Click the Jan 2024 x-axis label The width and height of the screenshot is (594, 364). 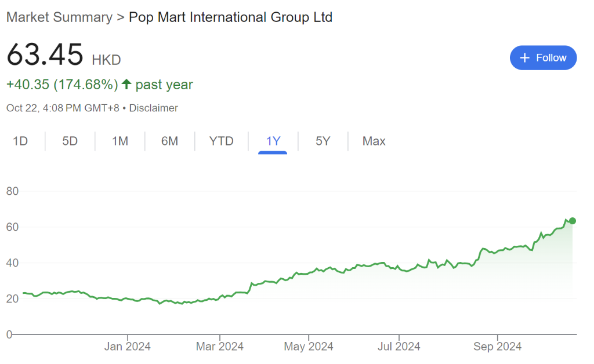click(127, 347)
